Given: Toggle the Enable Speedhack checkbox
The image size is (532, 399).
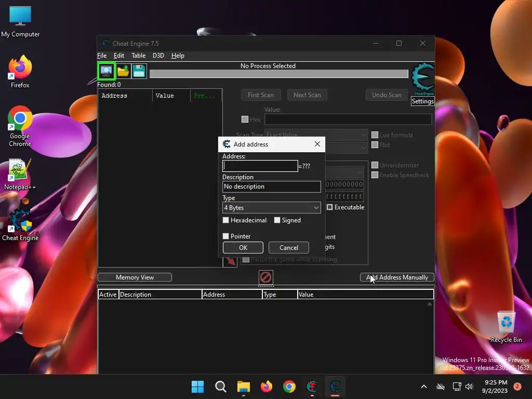Looking at the screenshot, I should 375,175.
